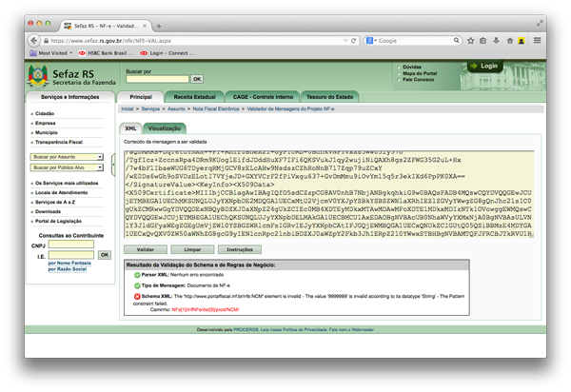This screenshot has width=571, height=392.
Task: Open the Receita Estadual tab
Action: click(x=194, y=97)
